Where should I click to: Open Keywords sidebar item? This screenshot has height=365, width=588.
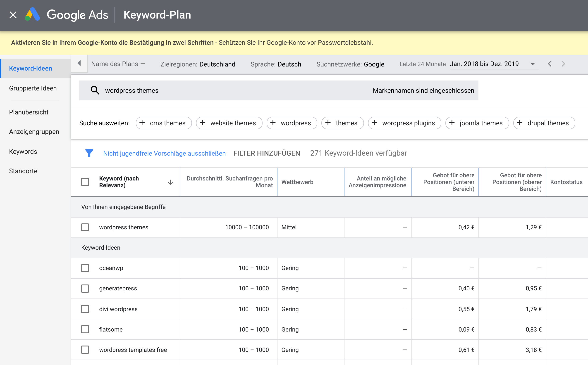23,152
